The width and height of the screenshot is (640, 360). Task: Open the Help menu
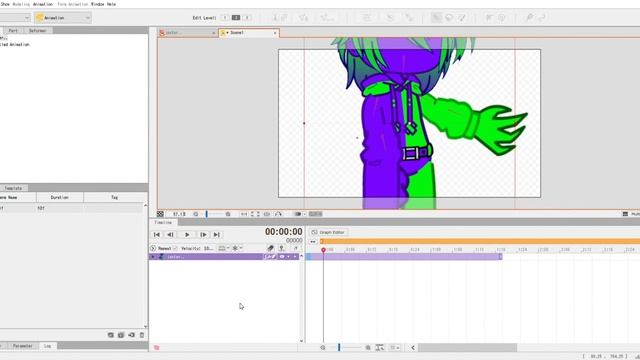[x=111, y=4]
